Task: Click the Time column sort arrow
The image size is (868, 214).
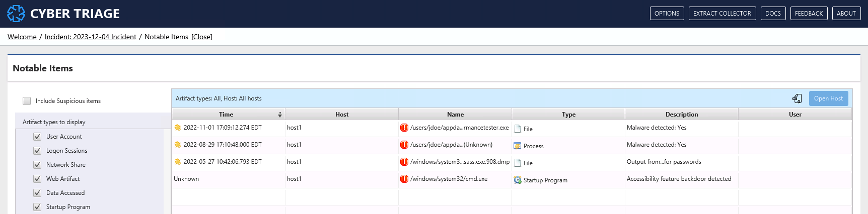Action: (280, 115)
